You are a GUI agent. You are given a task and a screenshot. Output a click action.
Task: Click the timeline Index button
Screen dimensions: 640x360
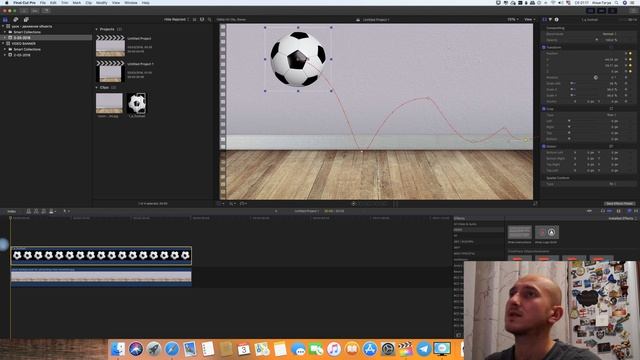click(x=12, y=211)
